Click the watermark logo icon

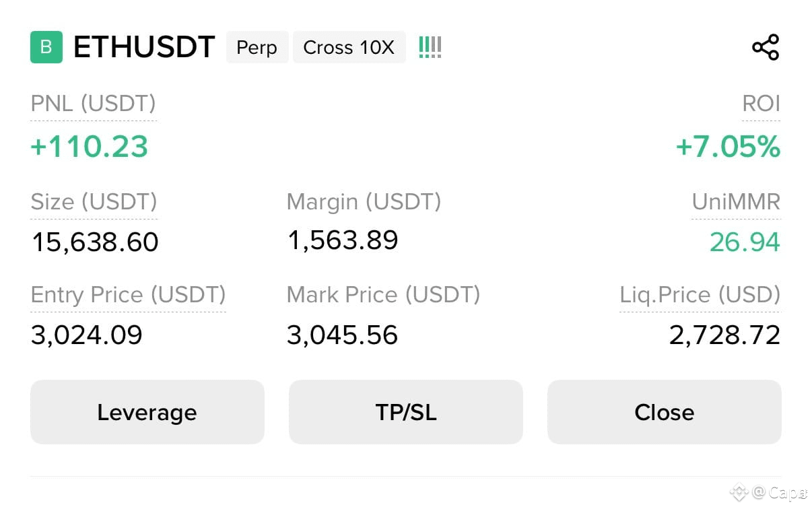(x=739, y=492)
